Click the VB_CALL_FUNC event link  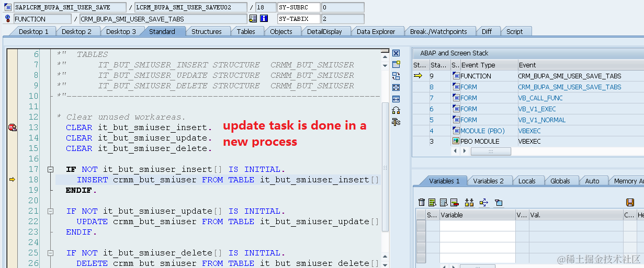coord(540,98)
